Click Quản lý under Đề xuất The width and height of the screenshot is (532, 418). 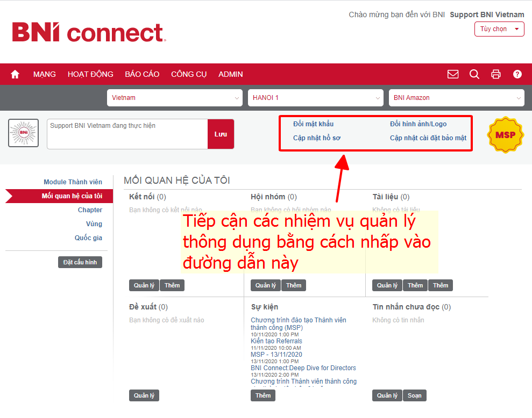[144, 395]
